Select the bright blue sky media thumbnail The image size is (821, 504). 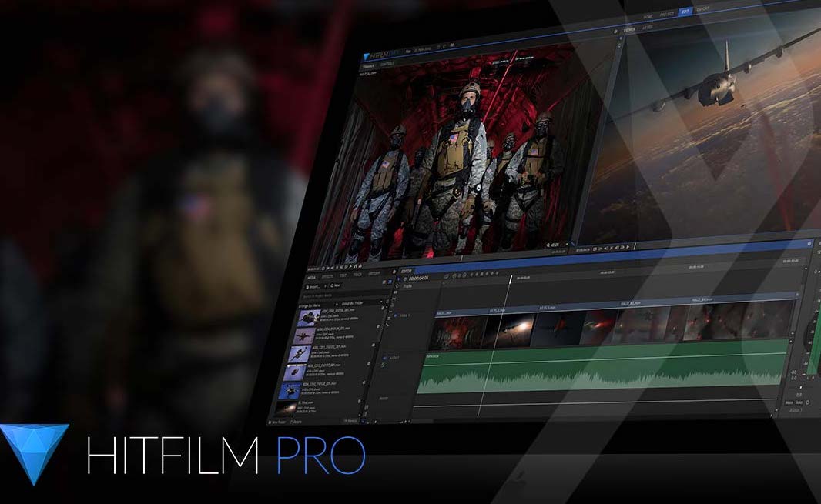290,390
